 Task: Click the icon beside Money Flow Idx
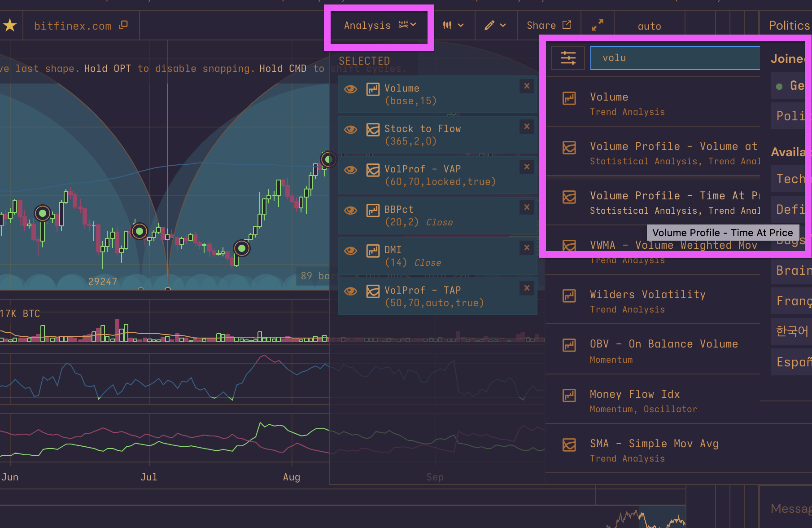569,395
